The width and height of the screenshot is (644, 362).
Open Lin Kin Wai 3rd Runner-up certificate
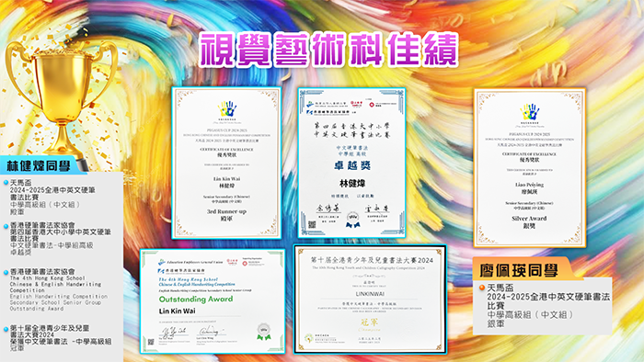pyautogui.click(x=226, y=163)
